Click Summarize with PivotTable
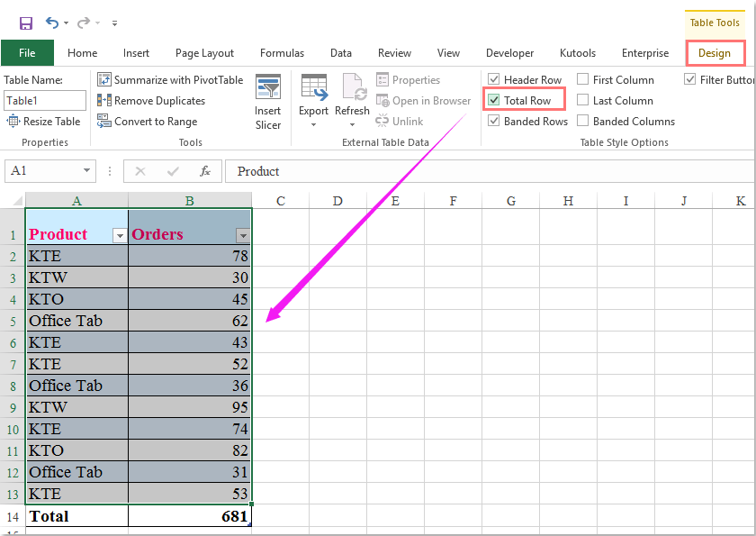756x536 pixels. click(x=171, y=79)
